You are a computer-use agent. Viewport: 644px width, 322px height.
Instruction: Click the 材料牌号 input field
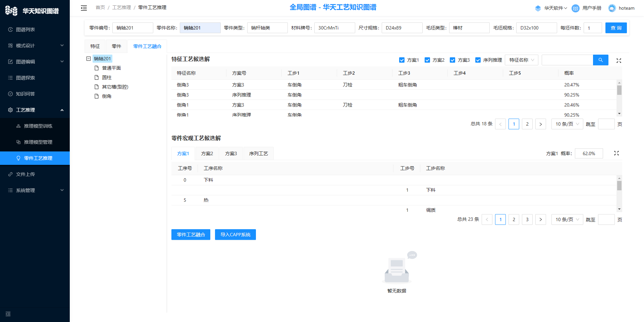pos(334,28)
